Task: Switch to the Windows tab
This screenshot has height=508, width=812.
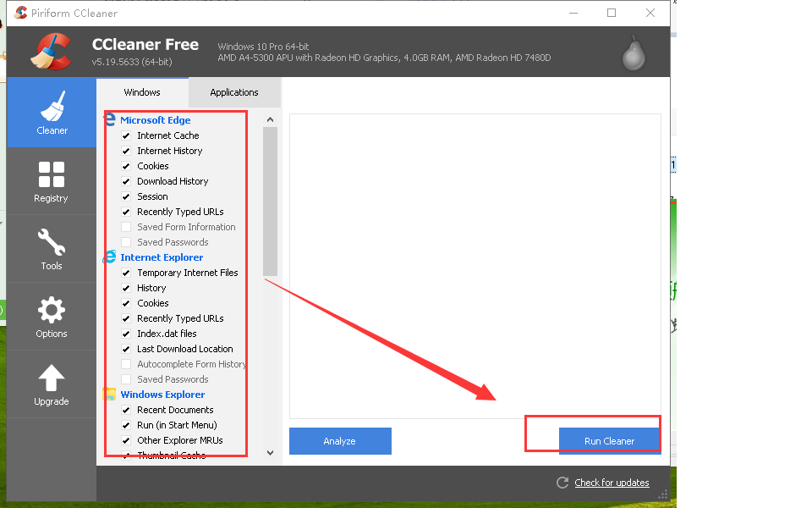Action: (x=142, y=92)
